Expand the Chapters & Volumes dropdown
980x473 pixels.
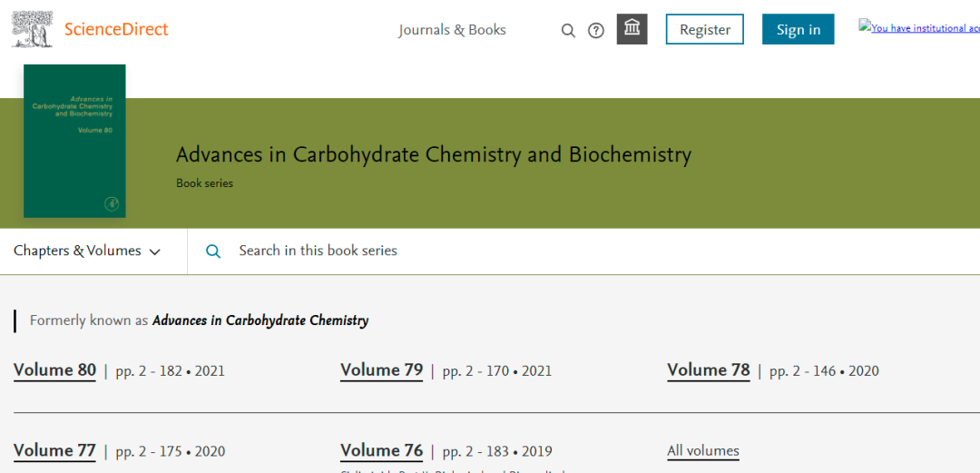[87, 251]
